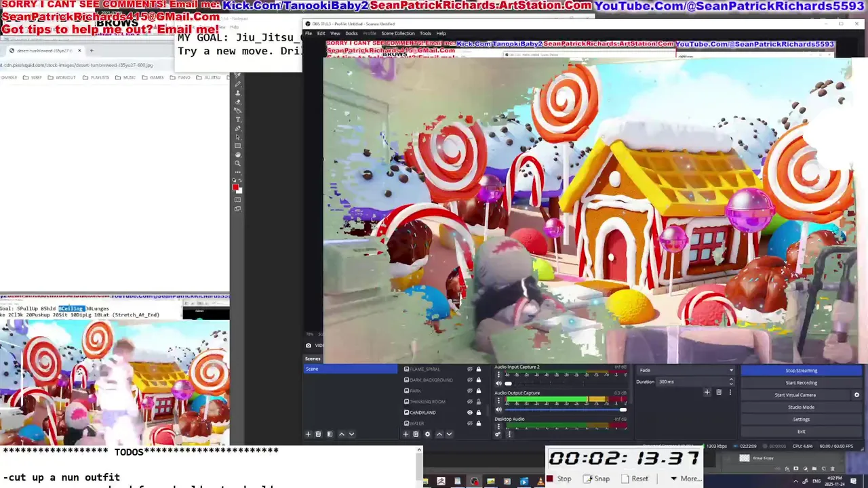The height and width of the screenshot is (488, 868).
Task: Select the Path Selection arrow tool
Action: point(237,137)
